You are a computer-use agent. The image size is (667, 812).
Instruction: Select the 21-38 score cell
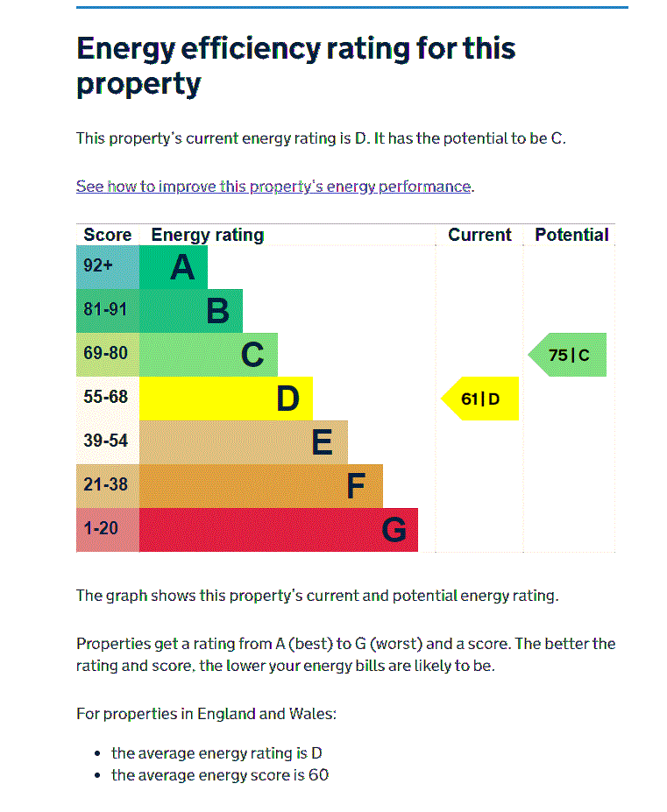(x=108, y=486)
